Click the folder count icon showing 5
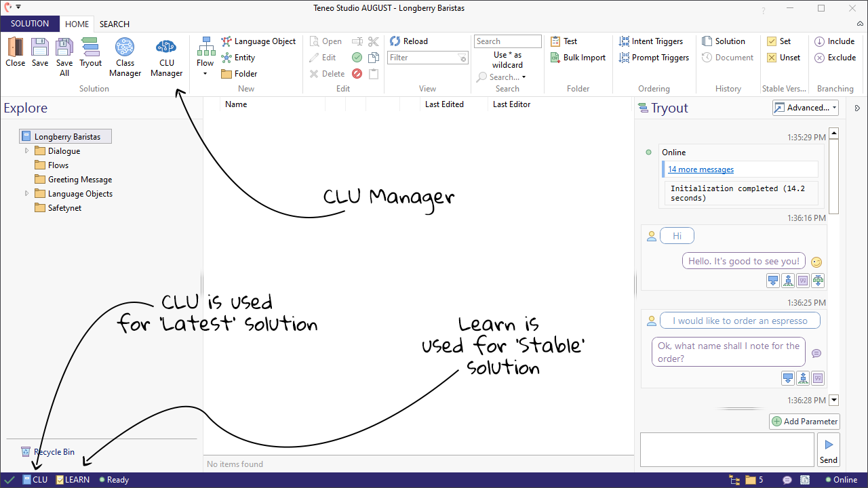Image resolution: width=868 pixels, height=488 pixels. pos(751,480)
